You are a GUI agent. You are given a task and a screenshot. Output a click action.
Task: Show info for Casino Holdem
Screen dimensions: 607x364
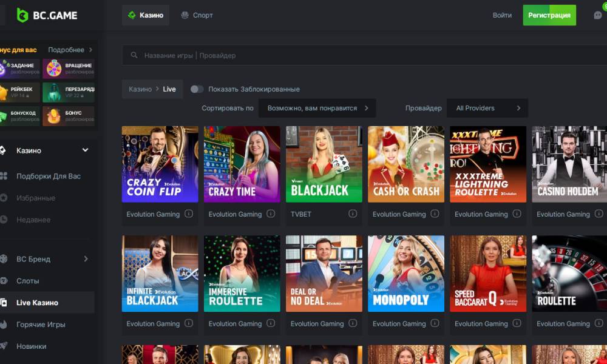pos(599,214)
